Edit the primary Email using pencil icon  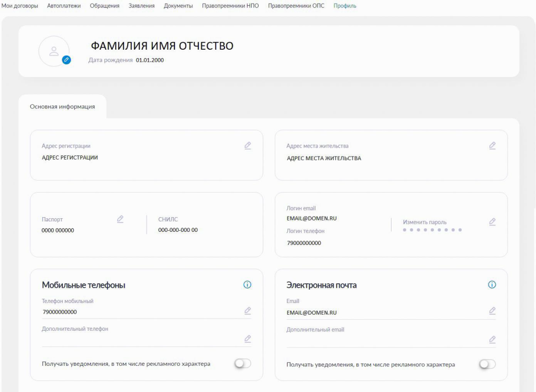(x=492, y=311)
